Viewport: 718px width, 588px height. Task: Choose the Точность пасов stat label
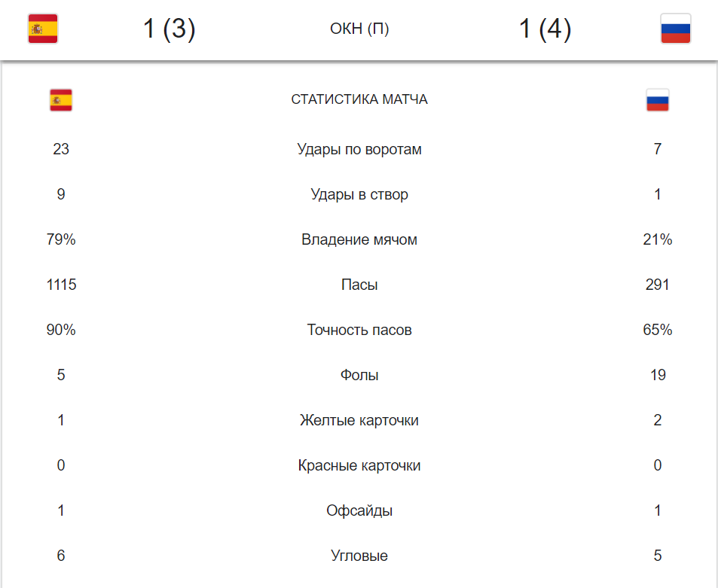[359, 330]
